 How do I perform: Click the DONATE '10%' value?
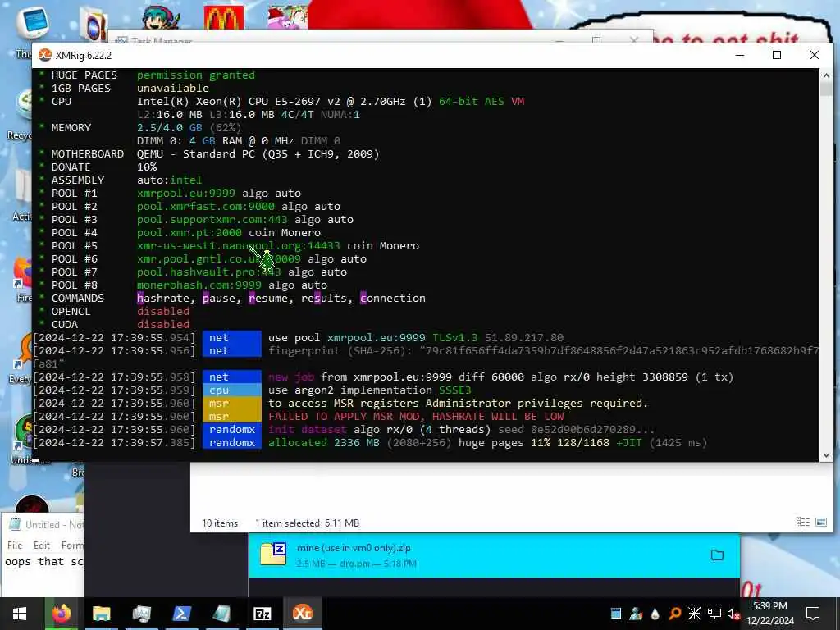click(147, 167)
